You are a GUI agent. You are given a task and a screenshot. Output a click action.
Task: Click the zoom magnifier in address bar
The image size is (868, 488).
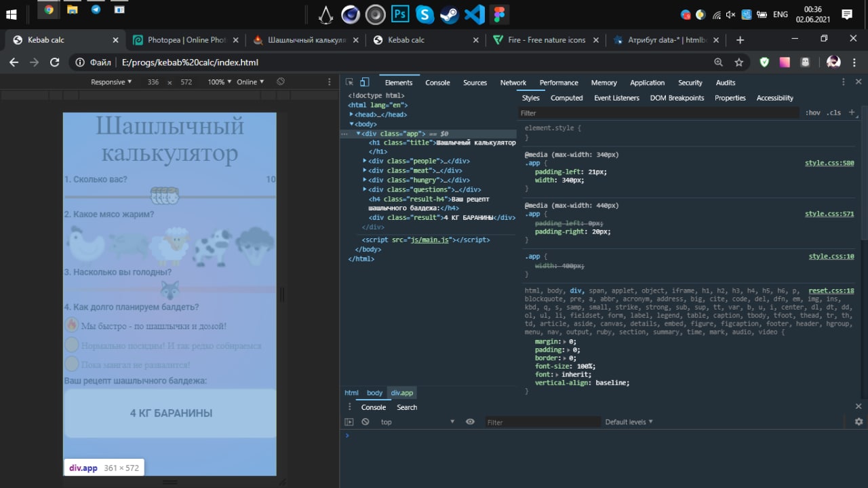(719, 62)
